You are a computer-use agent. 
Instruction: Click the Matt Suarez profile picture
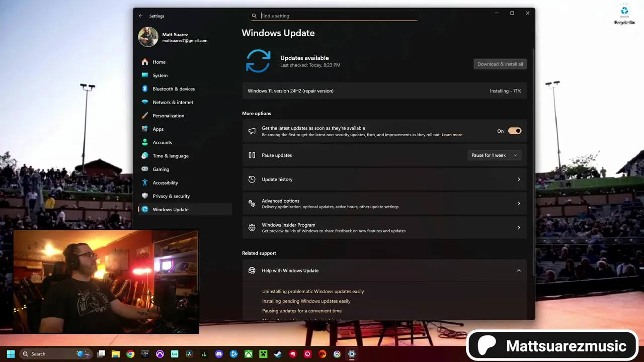pos(148,37)
